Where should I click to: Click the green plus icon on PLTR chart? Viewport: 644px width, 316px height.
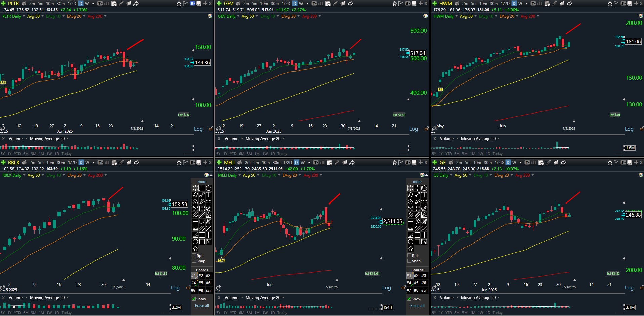[x=3, y=3]
